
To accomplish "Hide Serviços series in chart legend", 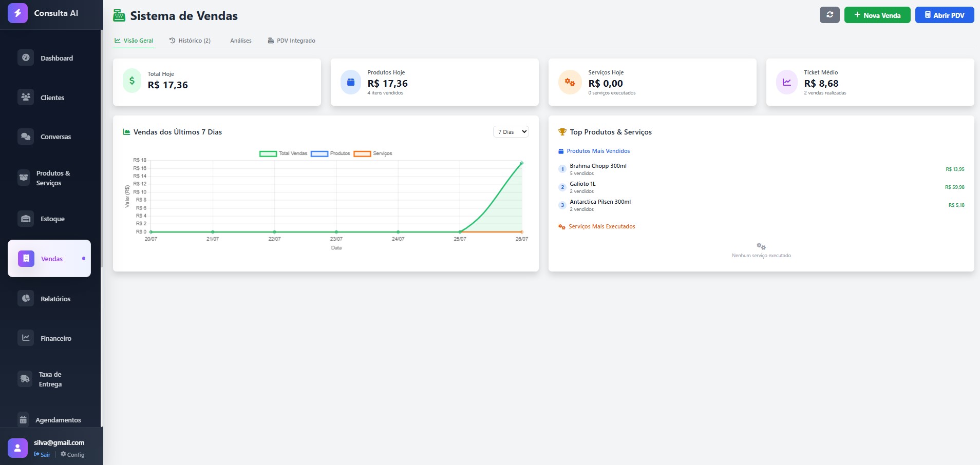I will pyautogui.click(x=373, y=153).
